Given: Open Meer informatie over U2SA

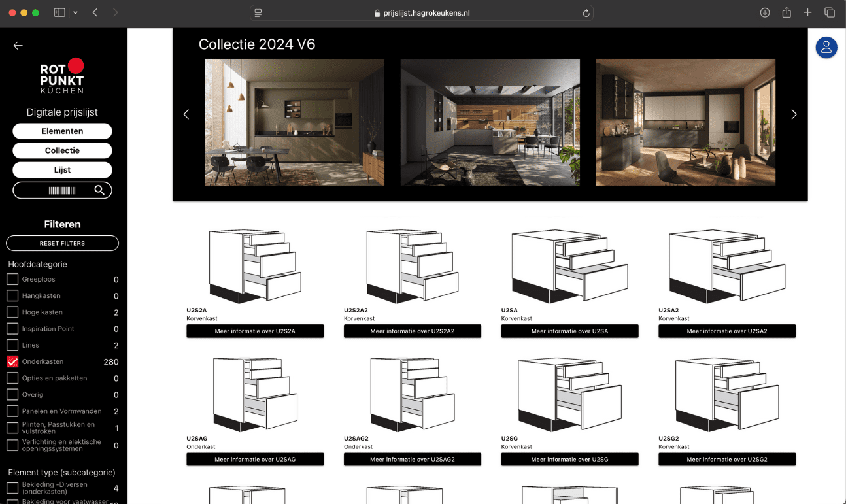Looking at the screenshot, I should point(570,331).
